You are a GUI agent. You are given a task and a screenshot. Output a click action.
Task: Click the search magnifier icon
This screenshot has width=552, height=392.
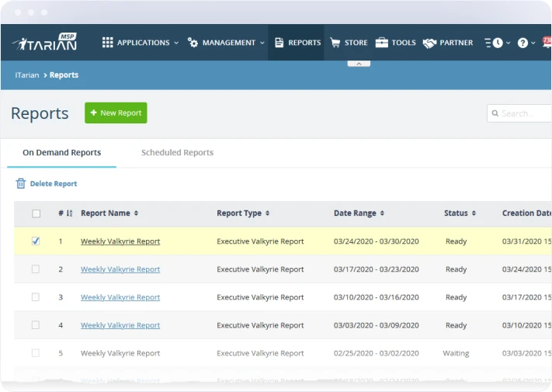tap(495, 113)
